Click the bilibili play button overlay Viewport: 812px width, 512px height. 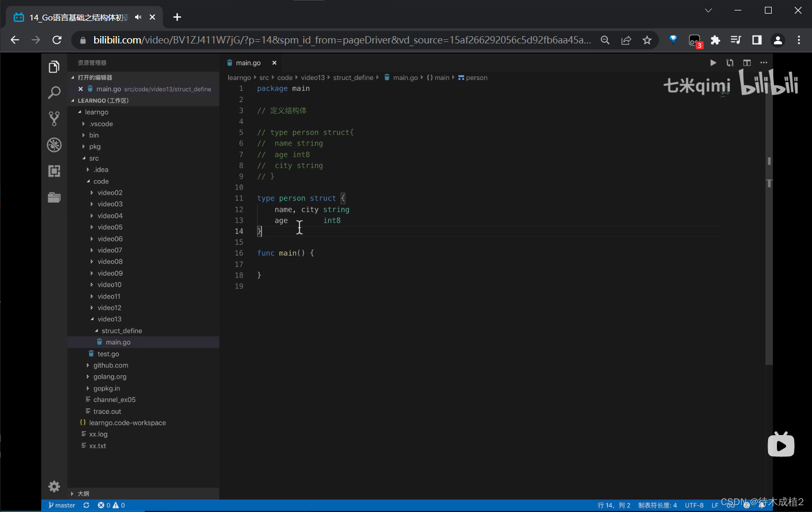pos(781,444)
